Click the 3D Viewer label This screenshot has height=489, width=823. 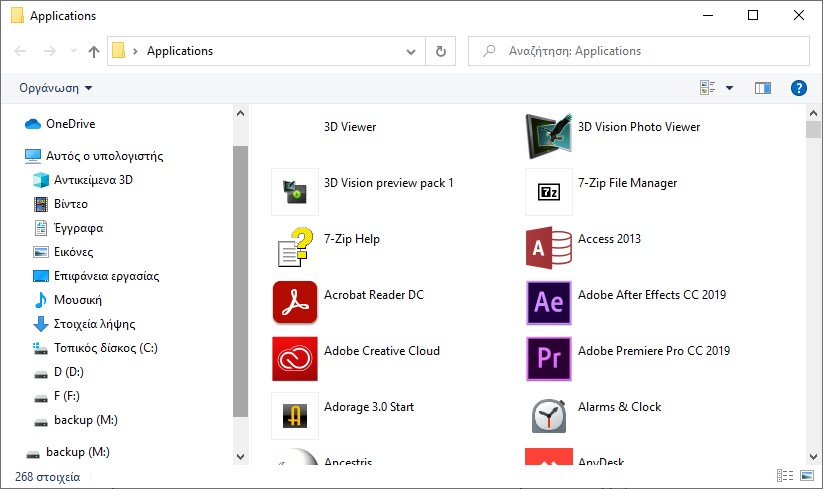350,127
